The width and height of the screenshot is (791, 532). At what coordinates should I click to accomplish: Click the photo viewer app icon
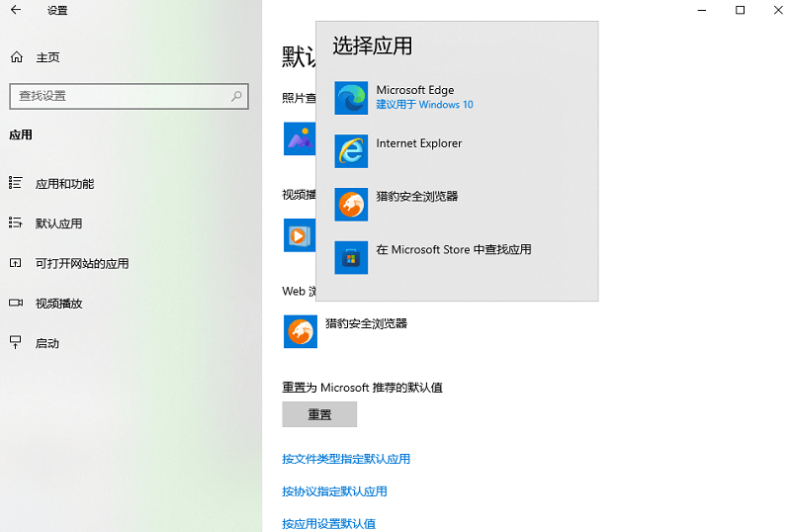pyautogui.click(x=300, y=138)
